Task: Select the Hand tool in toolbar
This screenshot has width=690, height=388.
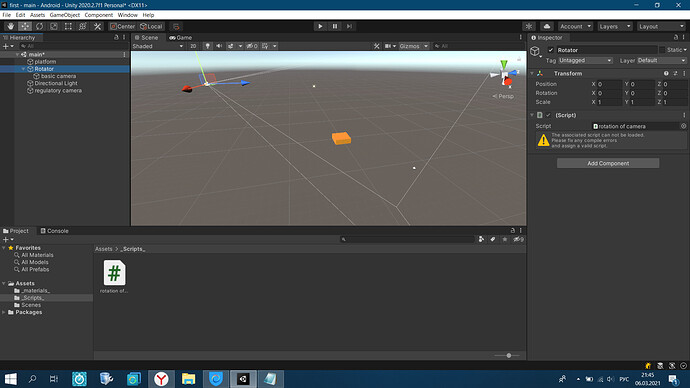Action: tap(10, 26)
